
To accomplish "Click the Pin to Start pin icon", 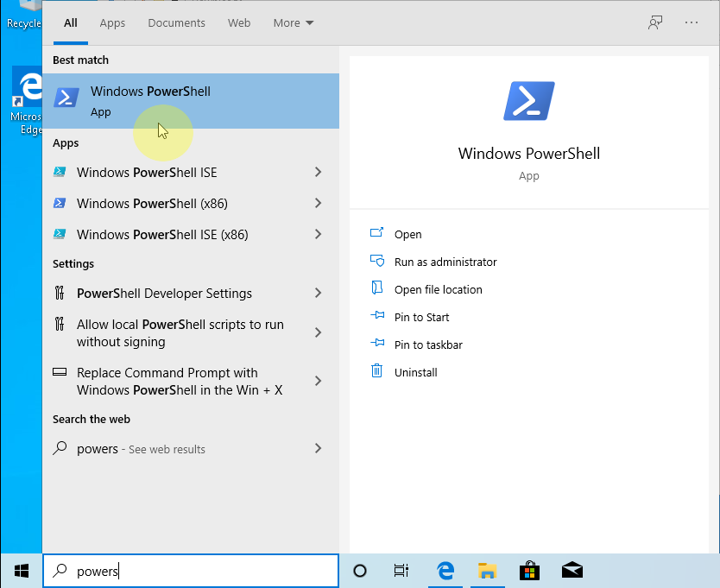I will [377, 316].
